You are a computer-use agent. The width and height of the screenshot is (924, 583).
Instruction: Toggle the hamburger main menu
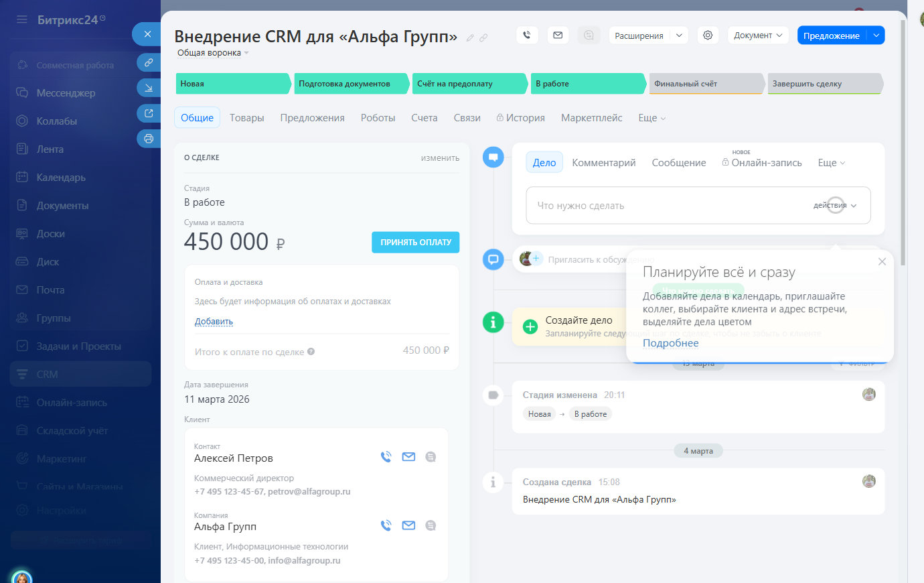[22, 19]
